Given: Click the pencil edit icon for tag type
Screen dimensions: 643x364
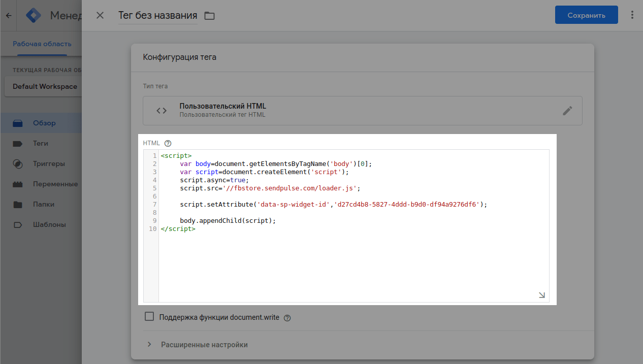Looking at the screenshot, I should (x=567, y=111).
